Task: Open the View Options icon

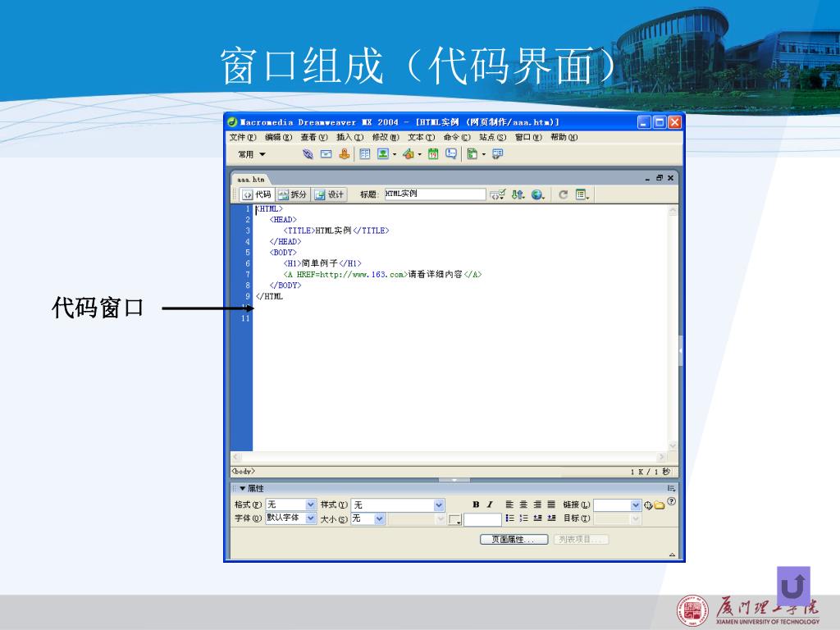Action: (x=582, y=194)
